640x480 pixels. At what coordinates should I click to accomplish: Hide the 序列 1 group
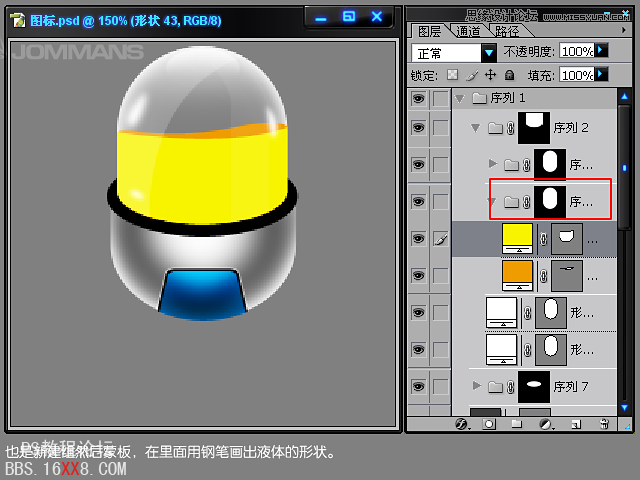[x=418, y=98]
